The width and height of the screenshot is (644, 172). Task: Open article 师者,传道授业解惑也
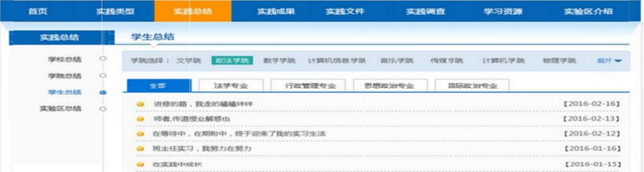pos(192,119)
